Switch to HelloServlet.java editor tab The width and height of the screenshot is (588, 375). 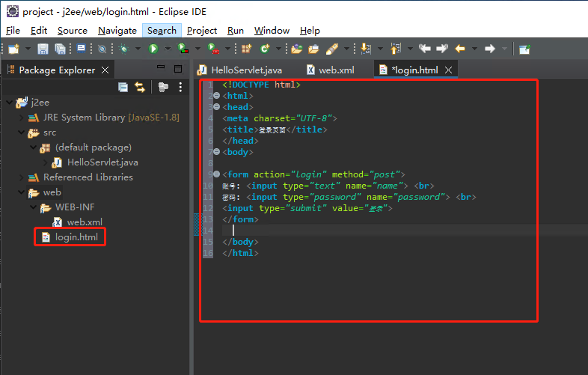tap(240, 70)
